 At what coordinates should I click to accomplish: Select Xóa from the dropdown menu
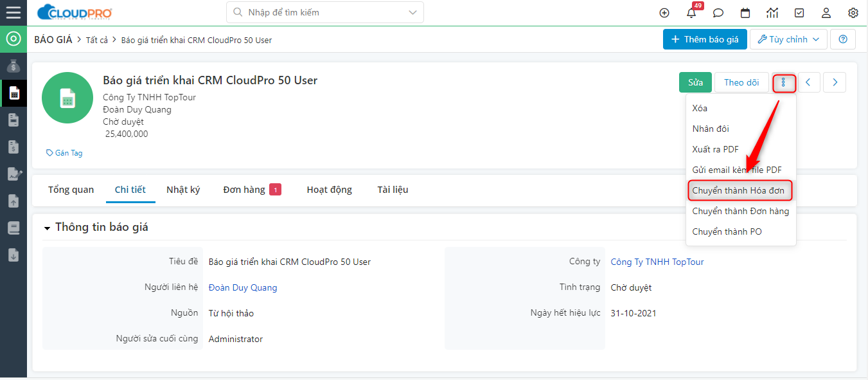(741, 108)
